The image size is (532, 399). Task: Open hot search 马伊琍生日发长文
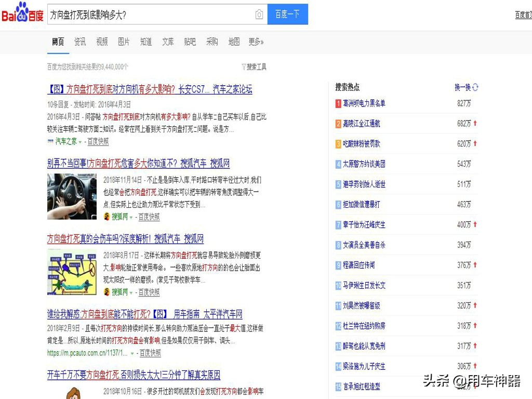tap(364, 285)
